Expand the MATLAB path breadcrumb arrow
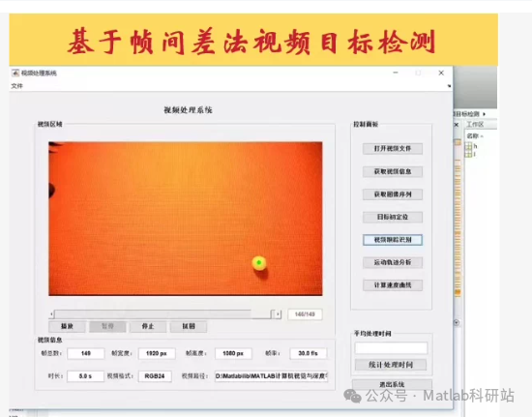This screenshot has height=417, width=532. tap(485, 114)
